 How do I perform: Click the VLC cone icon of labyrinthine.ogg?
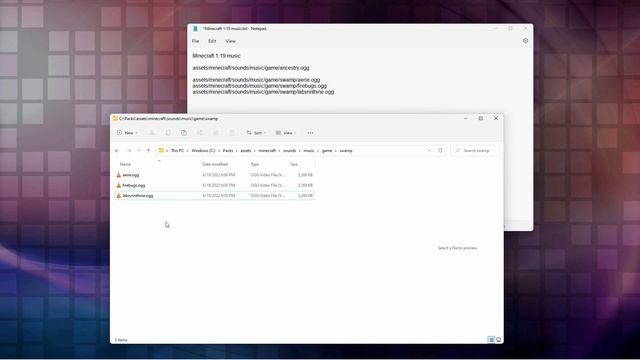119,196
